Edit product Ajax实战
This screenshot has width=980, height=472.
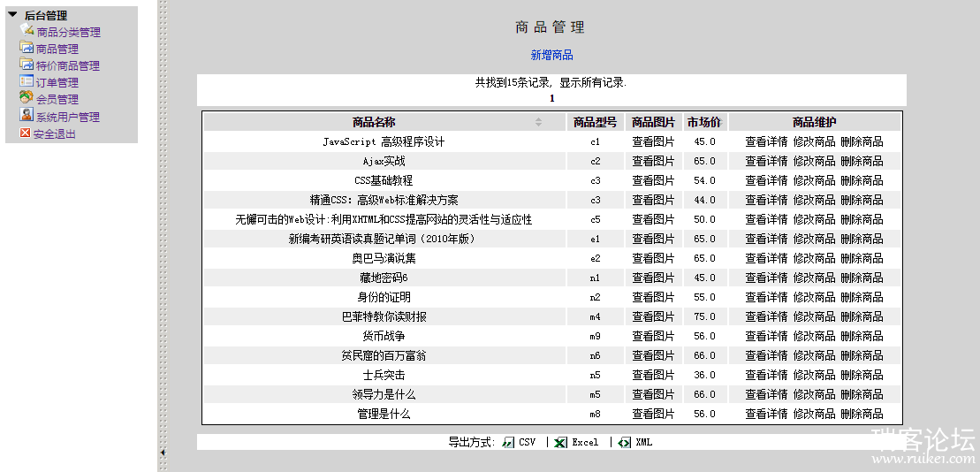(x=815, y=161)
